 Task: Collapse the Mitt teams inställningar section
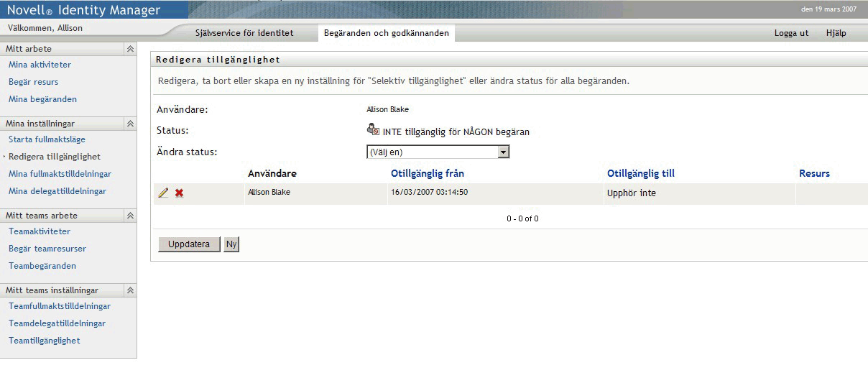click(130, 290)
